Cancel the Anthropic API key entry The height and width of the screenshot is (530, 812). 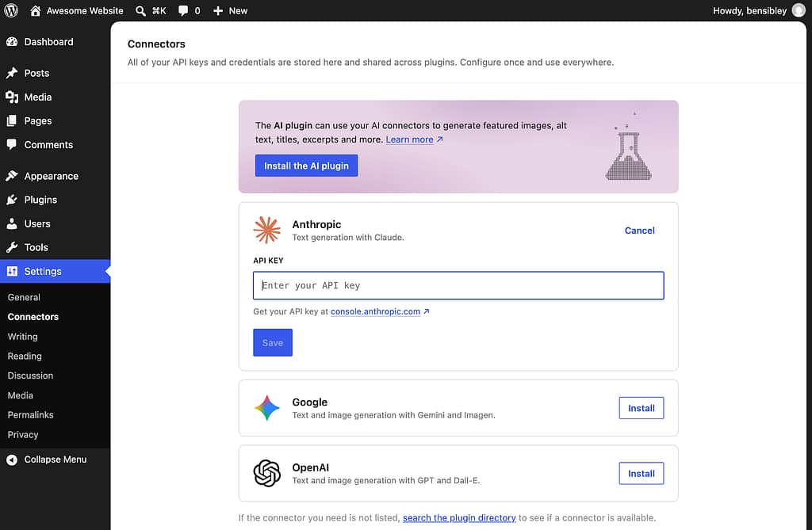tap(640, 231)
